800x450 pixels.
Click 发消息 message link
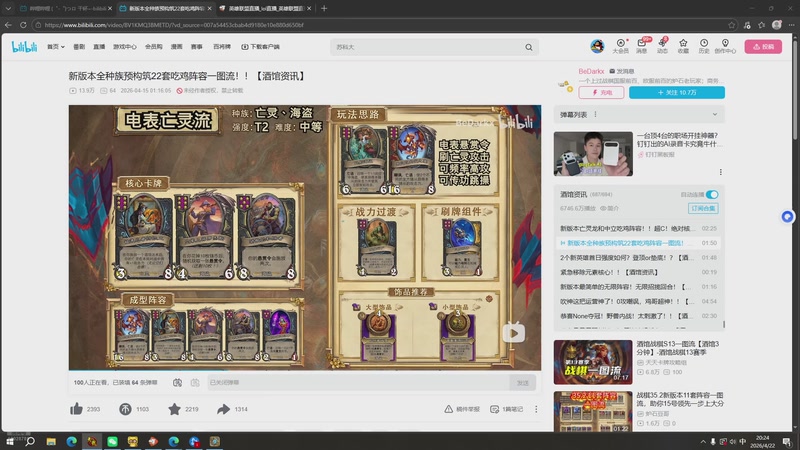point(622,71)
